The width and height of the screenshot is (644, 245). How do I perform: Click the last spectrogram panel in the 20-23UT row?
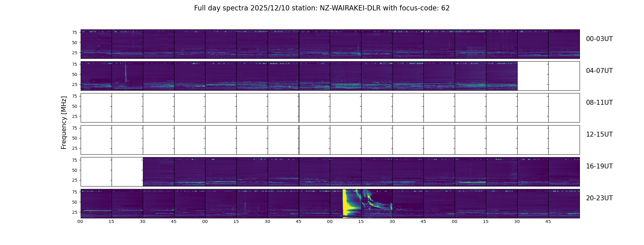point(564,204)
